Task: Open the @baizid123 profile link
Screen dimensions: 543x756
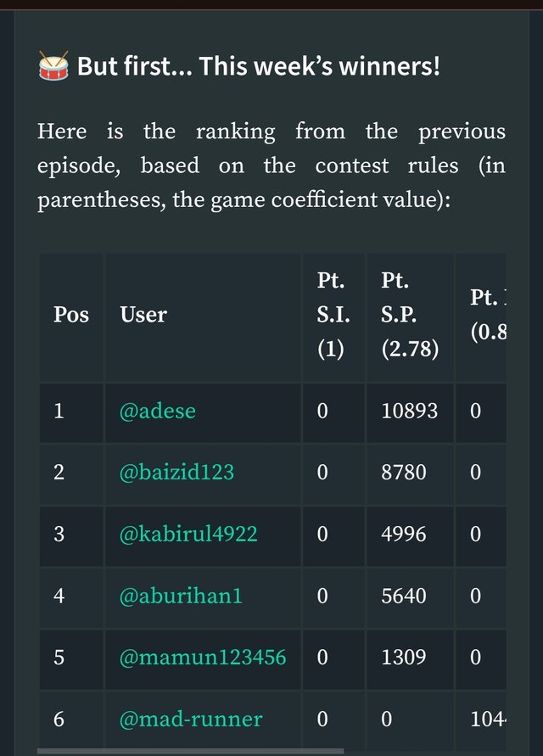Action: [x=176, y=472]
